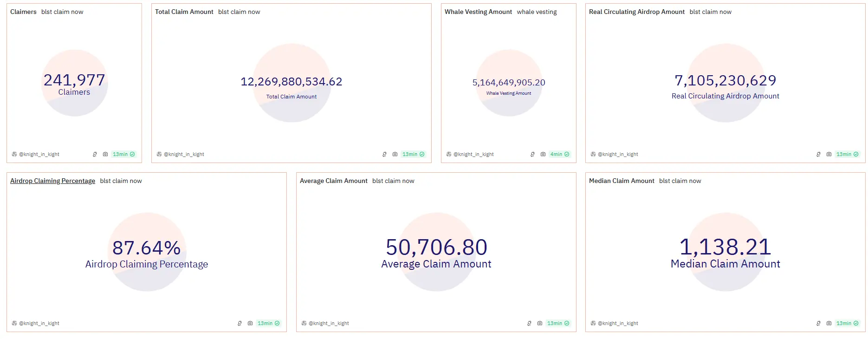Click the 4min refresh badge on Whale Vesting
The height and width of the screenshot is (339, 868).
coord(560,154)
